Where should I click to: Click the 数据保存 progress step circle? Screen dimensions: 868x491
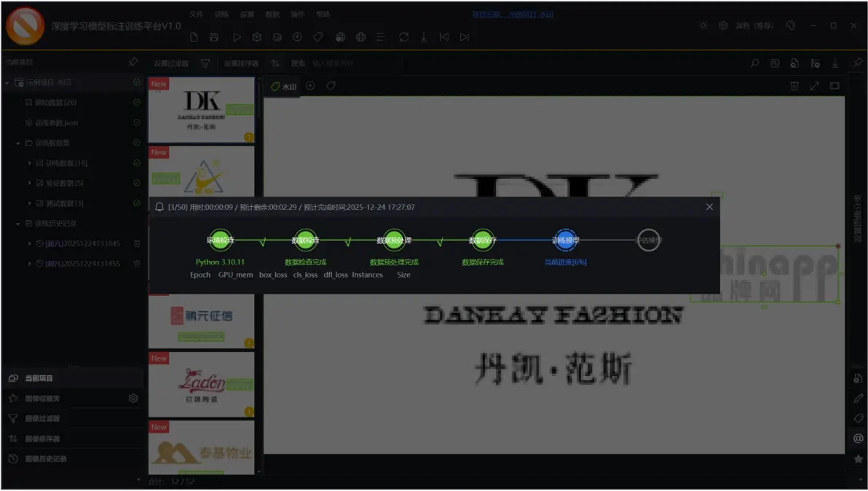tap(483, 240)
